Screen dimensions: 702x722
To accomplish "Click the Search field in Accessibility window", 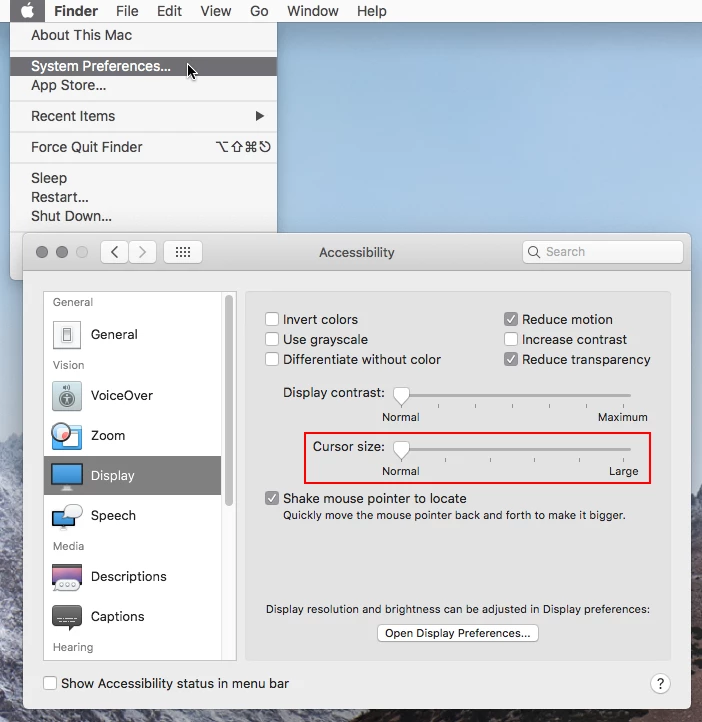I will [x=603, y=252].
